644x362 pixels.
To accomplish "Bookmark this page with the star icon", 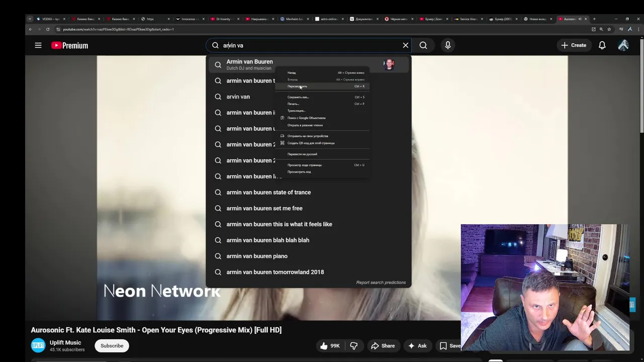I will tap(609, 29).
